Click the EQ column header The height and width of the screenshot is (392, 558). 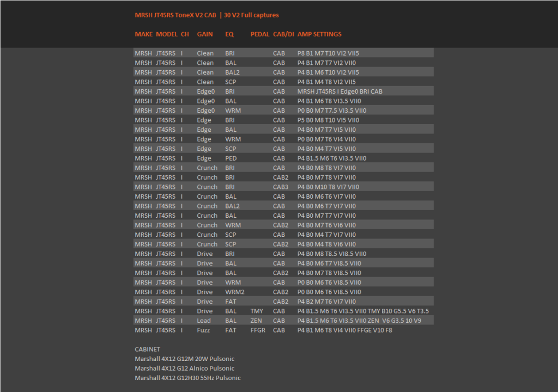(x=229, y=34)
